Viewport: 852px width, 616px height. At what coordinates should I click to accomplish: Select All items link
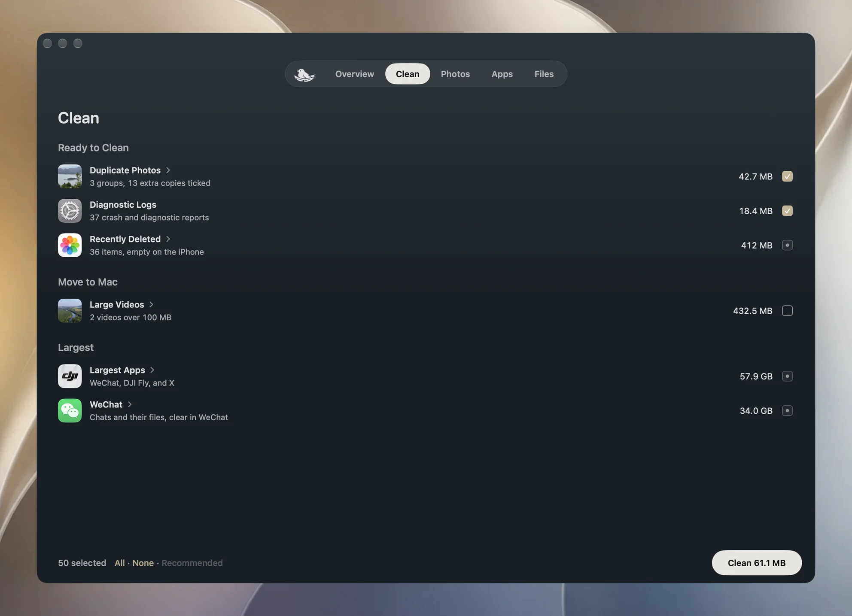[x=120, y=563]
